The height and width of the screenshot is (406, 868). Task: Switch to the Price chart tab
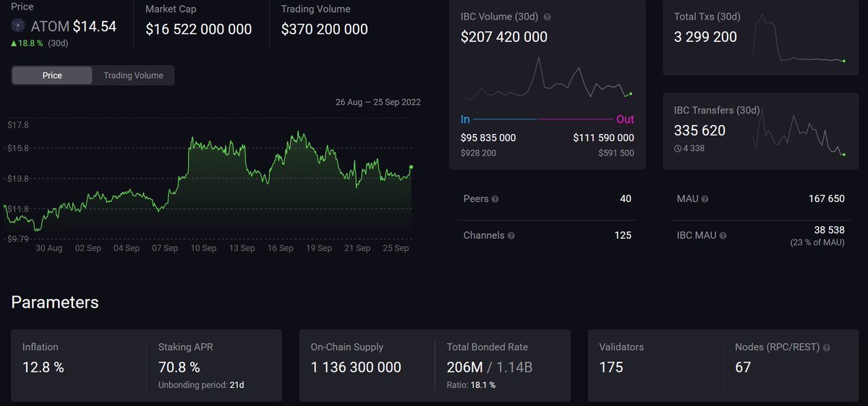click(52, 75)
